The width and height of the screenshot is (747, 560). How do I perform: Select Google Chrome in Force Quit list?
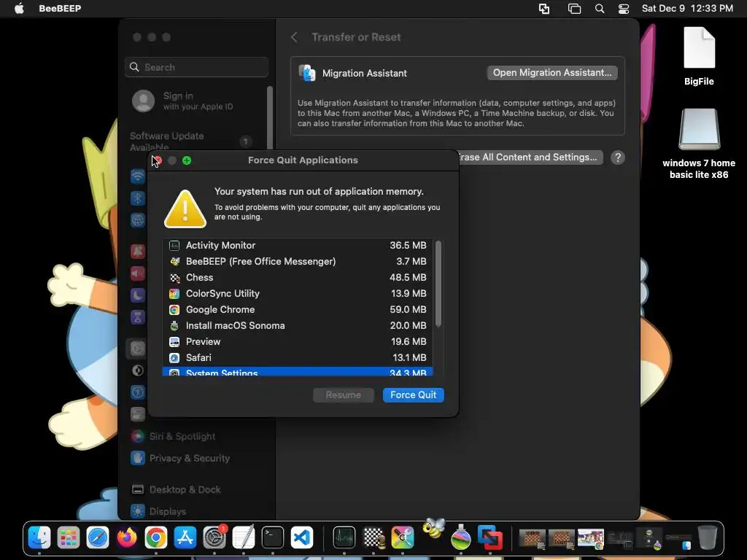(x=298, y=309)
